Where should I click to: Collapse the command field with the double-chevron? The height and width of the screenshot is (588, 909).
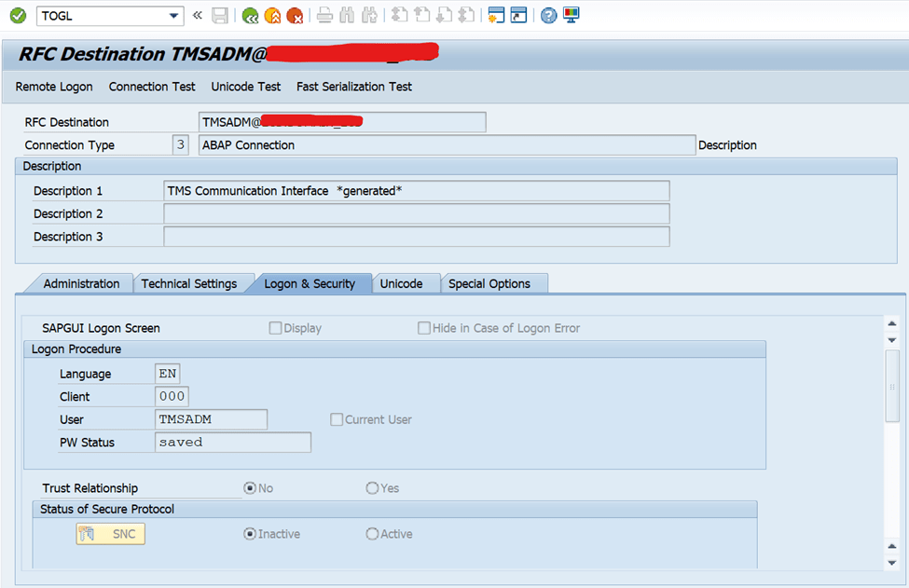pos(198,16)
